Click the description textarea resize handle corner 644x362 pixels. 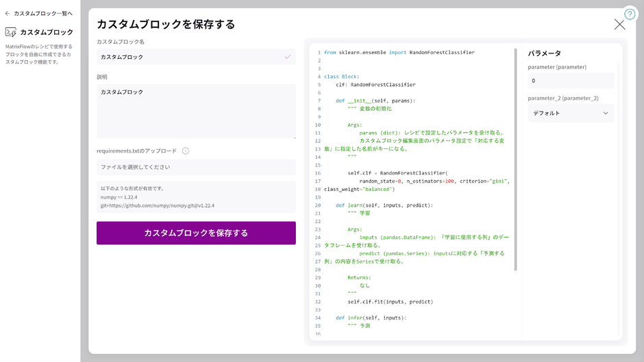point(294,137)
